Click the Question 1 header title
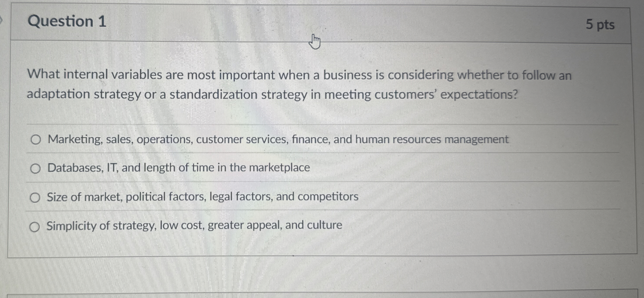 (x=67, y=21)
